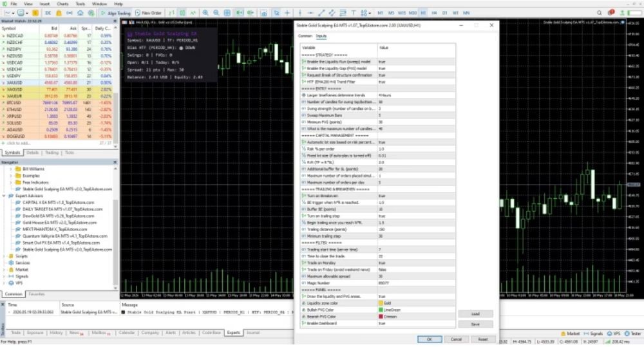Toggle Draw the liquidity and FVG areas value
The width and height of the screenshot is (644, 347).
click(x=416, y=297)
